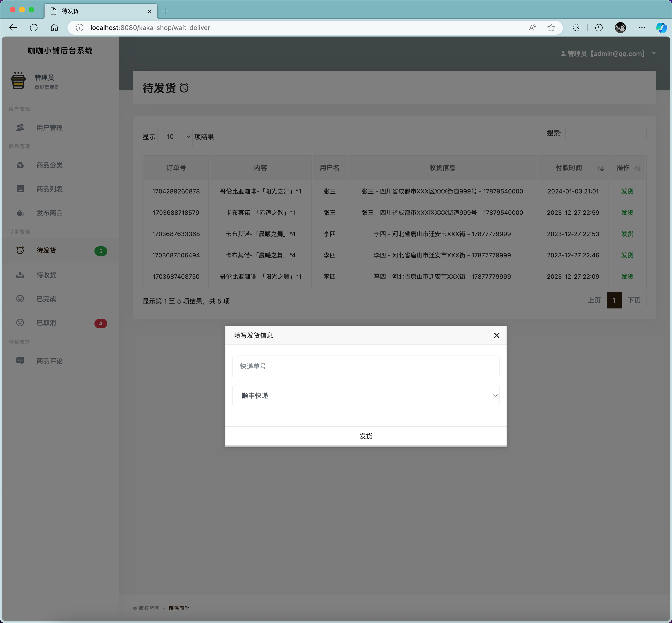Open the Cancelled orders sad-face icon
672x623 pixels.
[20, 323]
